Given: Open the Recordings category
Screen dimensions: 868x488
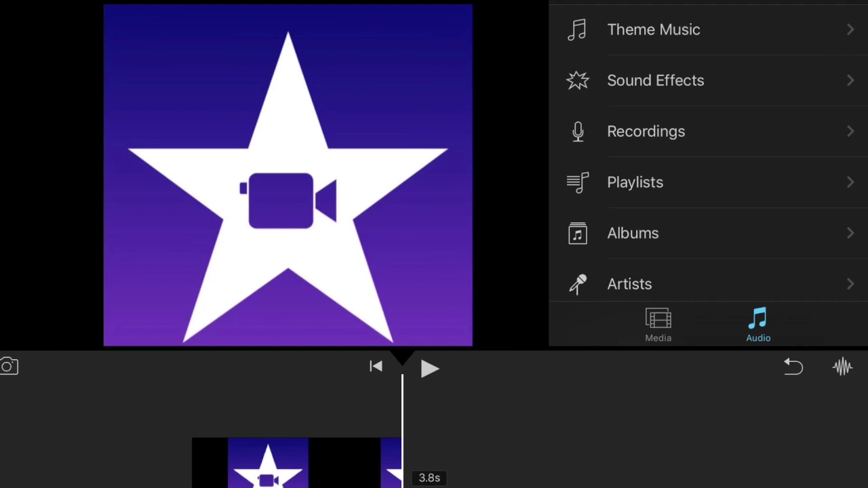Looking at the screenshot, I should pyautogui.click(x=708, y=131).
